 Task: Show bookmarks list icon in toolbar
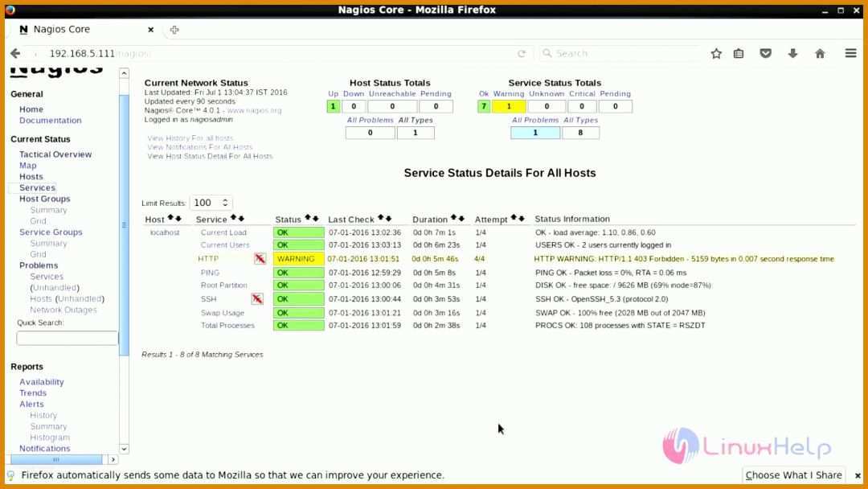pos(739,54)
